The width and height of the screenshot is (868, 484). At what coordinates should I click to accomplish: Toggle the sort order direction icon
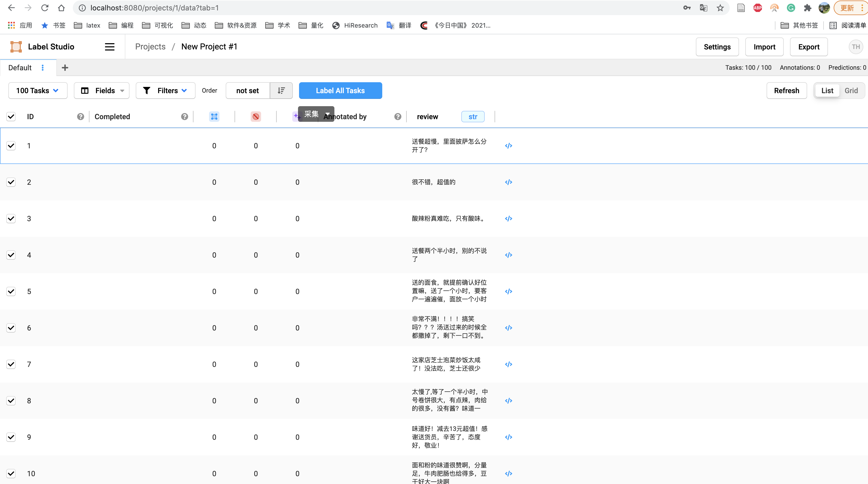tap(281, 90)
